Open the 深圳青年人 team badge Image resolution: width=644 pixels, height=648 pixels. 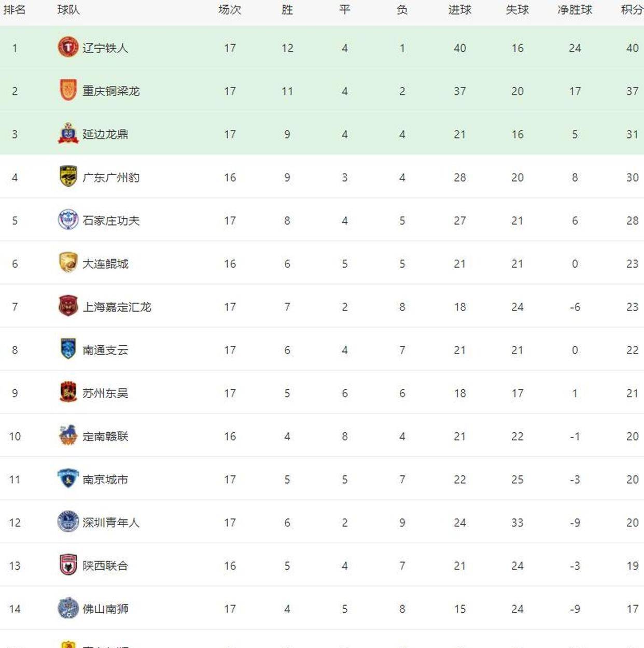[68, 522]
